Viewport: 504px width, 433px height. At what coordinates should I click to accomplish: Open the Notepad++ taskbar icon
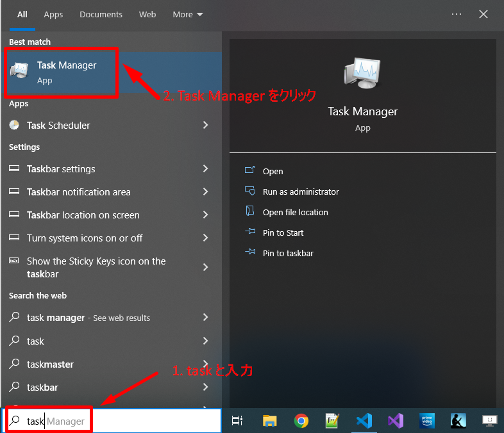click(332, 420)
